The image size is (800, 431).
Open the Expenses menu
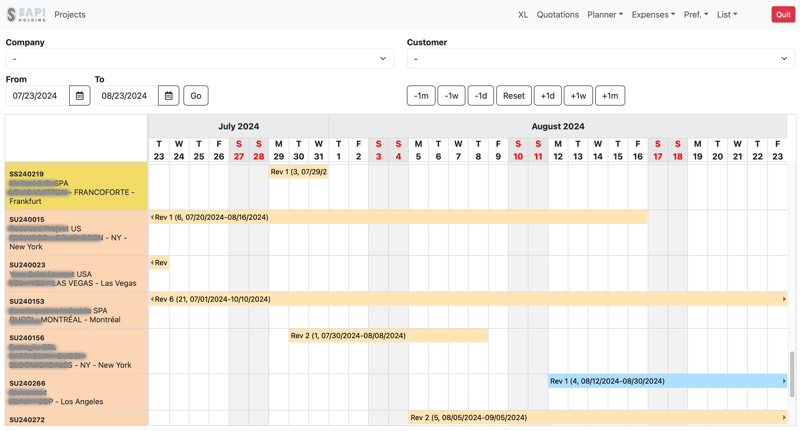(x=653, y=15)
